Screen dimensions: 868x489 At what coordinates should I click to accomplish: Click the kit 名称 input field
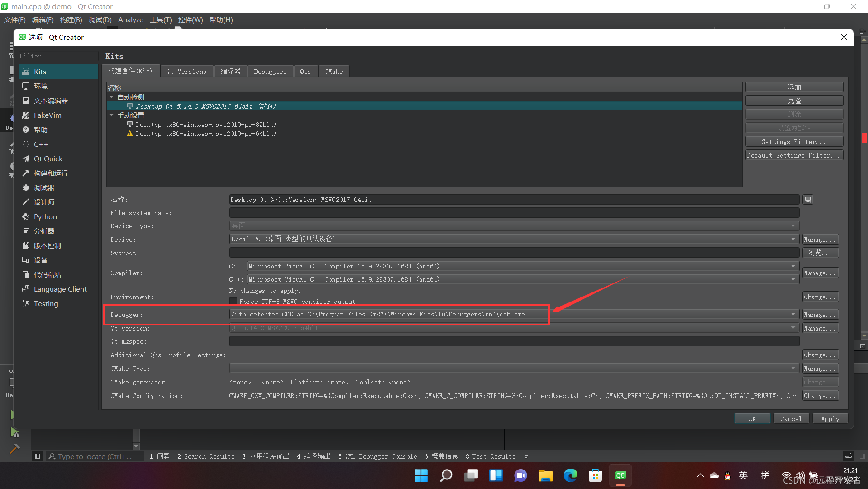tap(514, 200)
